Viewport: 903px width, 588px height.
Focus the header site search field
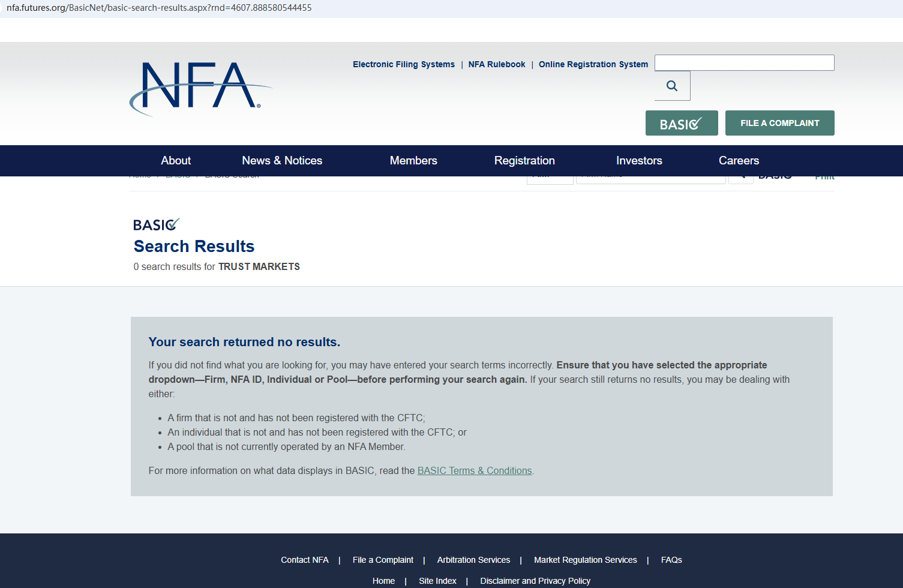pyautogui.click(x=744, y=62)
